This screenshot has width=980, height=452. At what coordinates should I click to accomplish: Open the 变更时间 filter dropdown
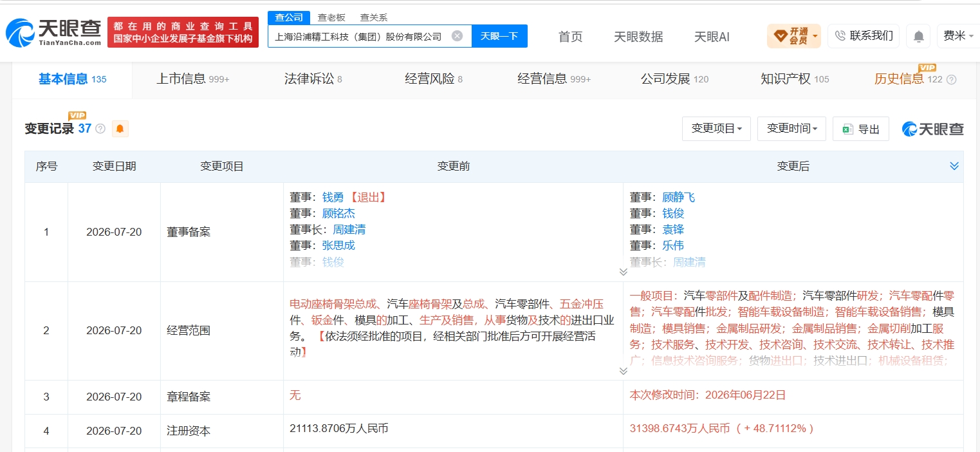pyautogui.click(x=791, y=129)
